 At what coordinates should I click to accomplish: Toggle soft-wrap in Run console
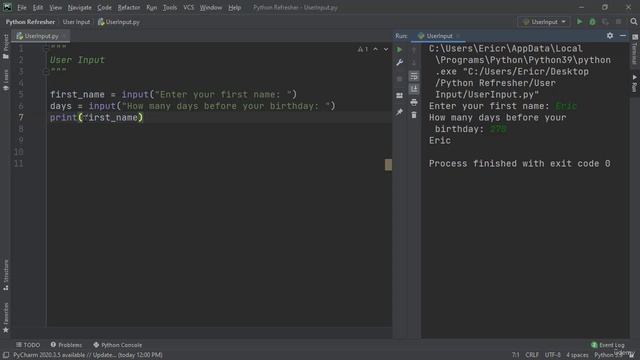pos(414,76)
